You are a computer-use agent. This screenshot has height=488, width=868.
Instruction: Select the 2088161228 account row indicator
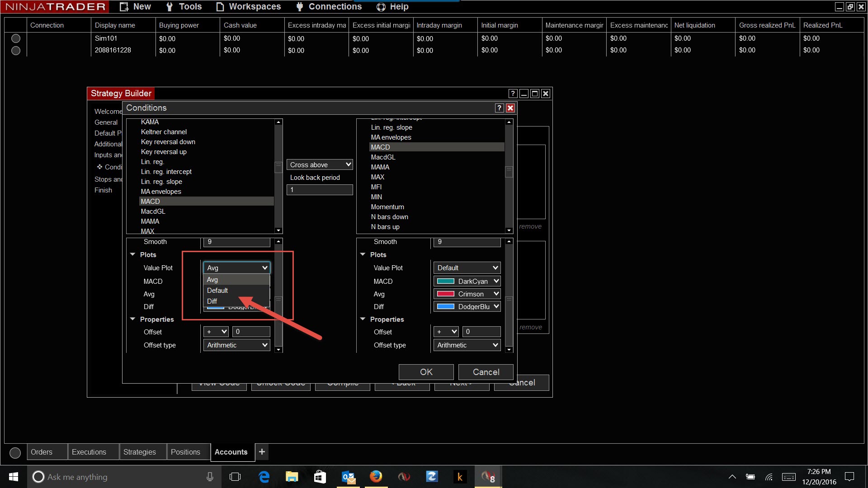pos(16,51)
